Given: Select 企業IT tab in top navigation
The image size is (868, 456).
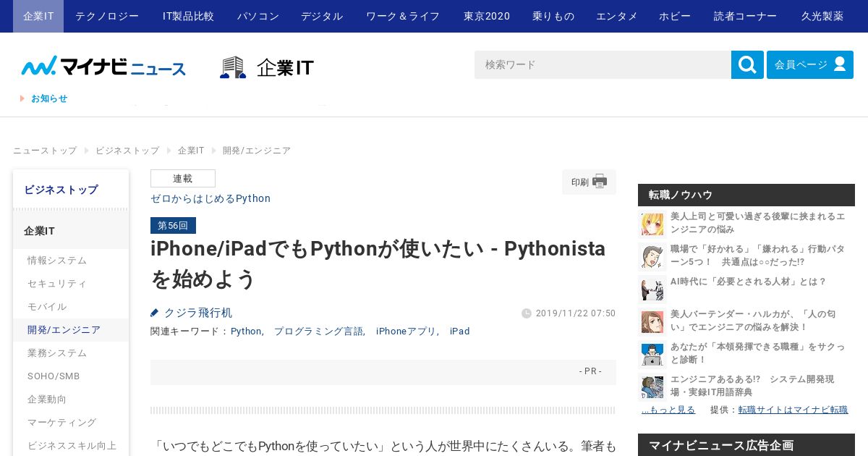Looking at the screenshot, I should [38, 16].
